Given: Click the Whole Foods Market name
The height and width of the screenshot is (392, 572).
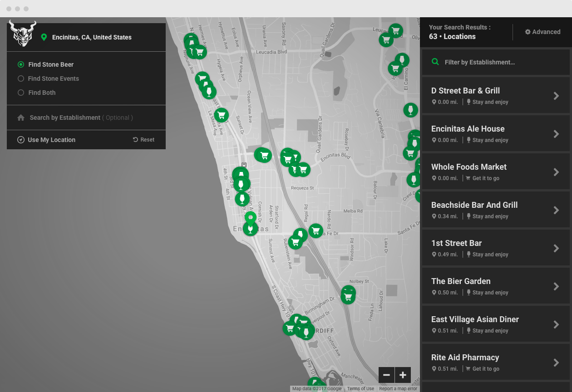Looking at the screenshot, I should (469, 167).
